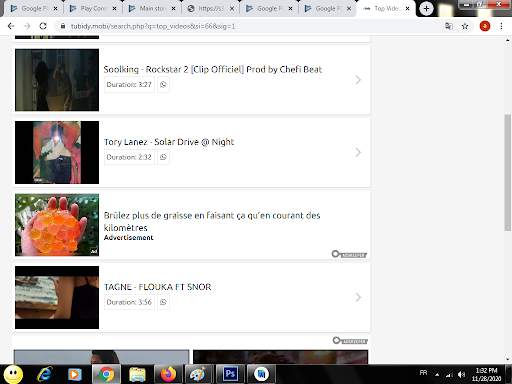Viewport: 512px width, 384px height.
Task: Open the Chrome three-dot menu
Action: (501, 26)
